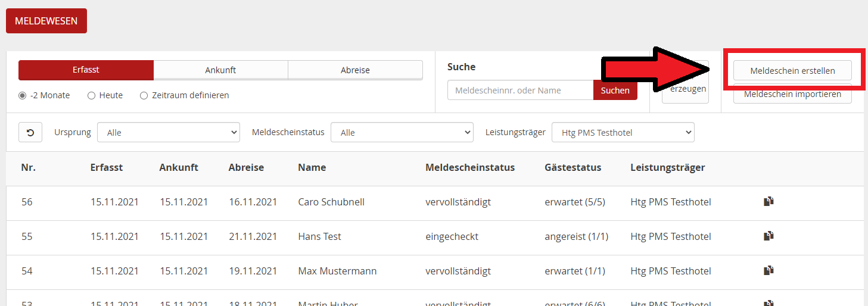This screenshot has height=306, width=868.
Task: Click the MELDEWESEN header button
Action: tap(46, 21)
